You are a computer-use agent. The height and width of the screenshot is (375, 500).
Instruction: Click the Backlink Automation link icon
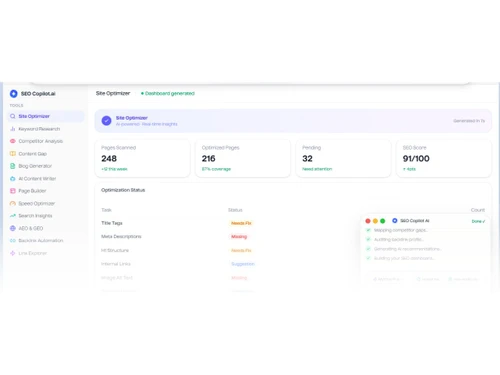(13, 240)
